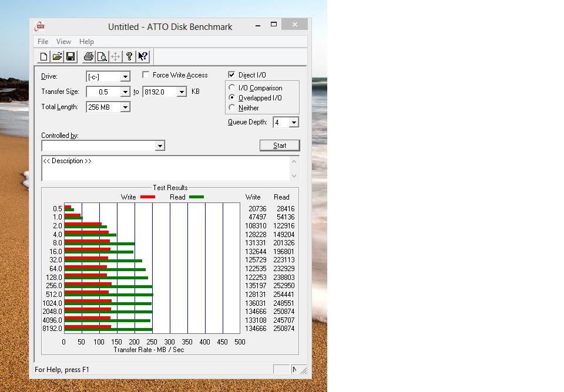Minimize the ATTO Disk Benchmark window
This screenshot has width=564, height=392.
point(257,25)
